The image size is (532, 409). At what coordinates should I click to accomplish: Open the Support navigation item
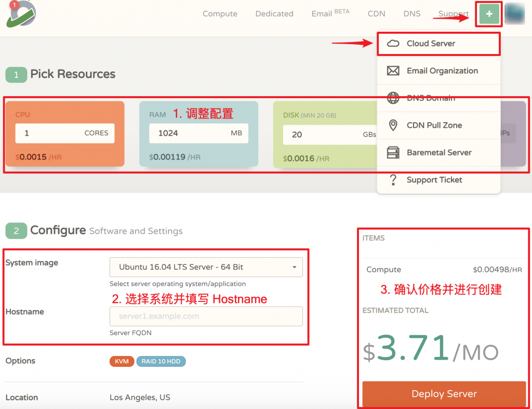(x=453, y=14)
